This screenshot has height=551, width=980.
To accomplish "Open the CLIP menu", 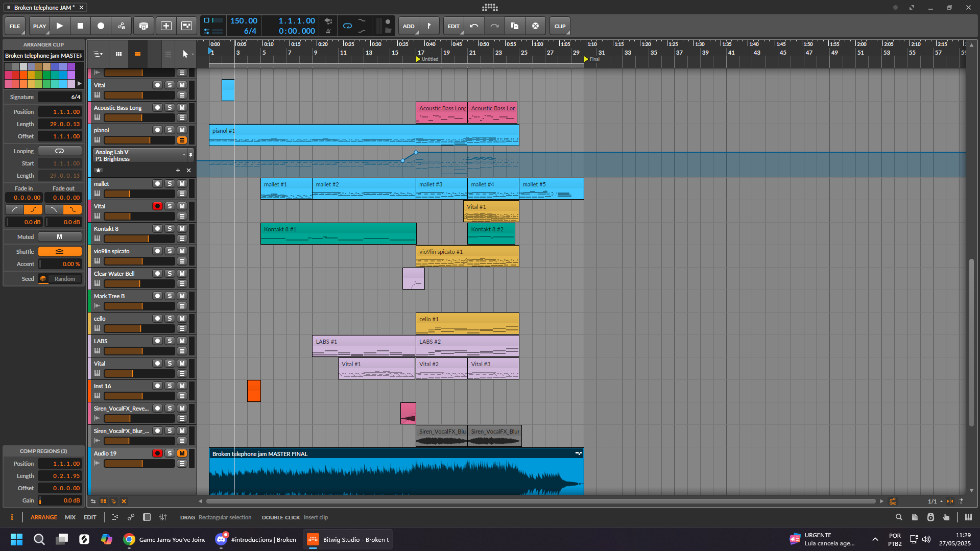I will pyautogui.click(x=560, y=26).
